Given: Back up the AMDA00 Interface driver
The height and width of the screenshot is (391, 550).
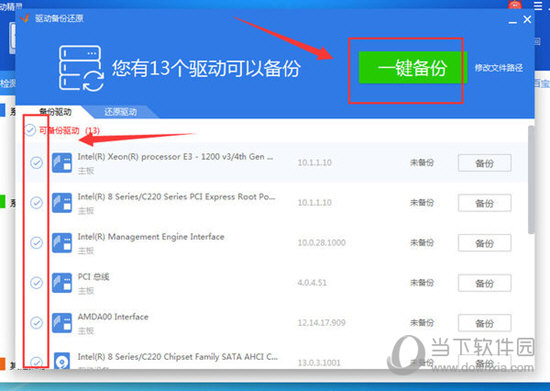Looking at the screenshot, I should coord(484,323).
